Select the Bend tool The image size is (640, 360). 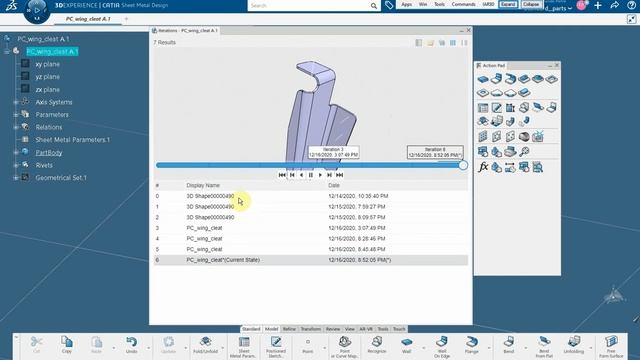509,344
